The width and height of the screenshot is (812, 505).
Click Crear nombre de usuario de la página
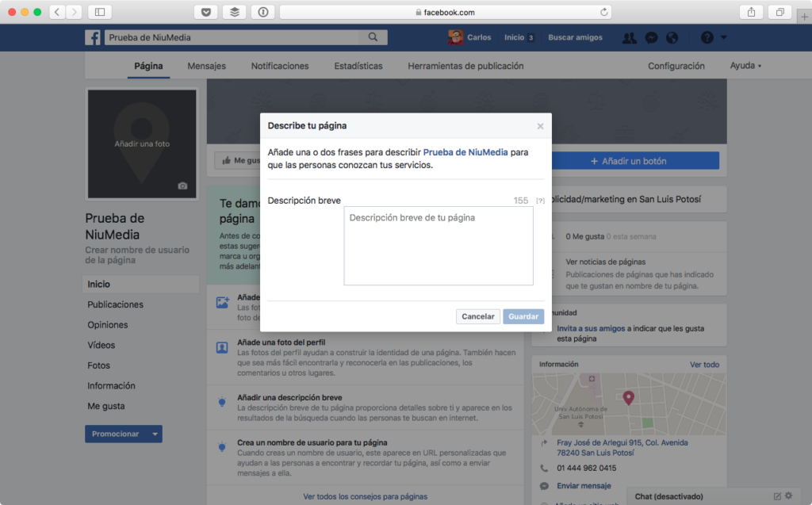(x=137, y=254)
